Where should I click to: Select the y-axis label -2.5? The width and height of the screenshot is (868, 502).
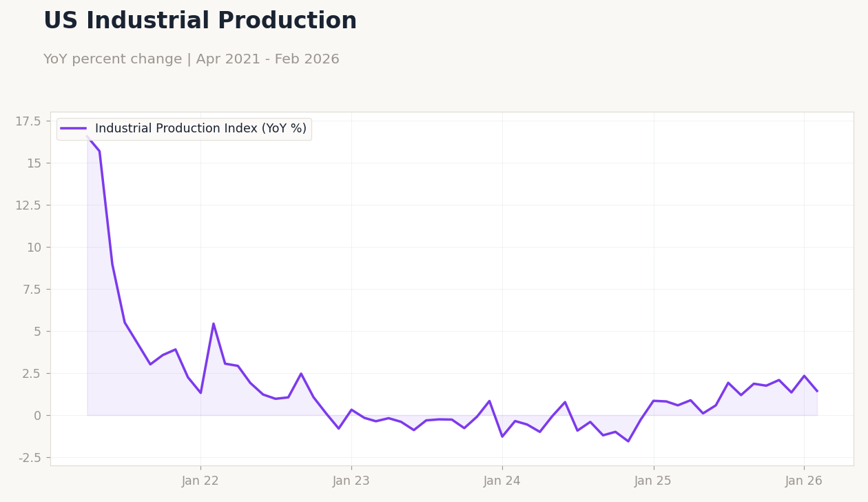pyautogui.click(x=29, y=458)
